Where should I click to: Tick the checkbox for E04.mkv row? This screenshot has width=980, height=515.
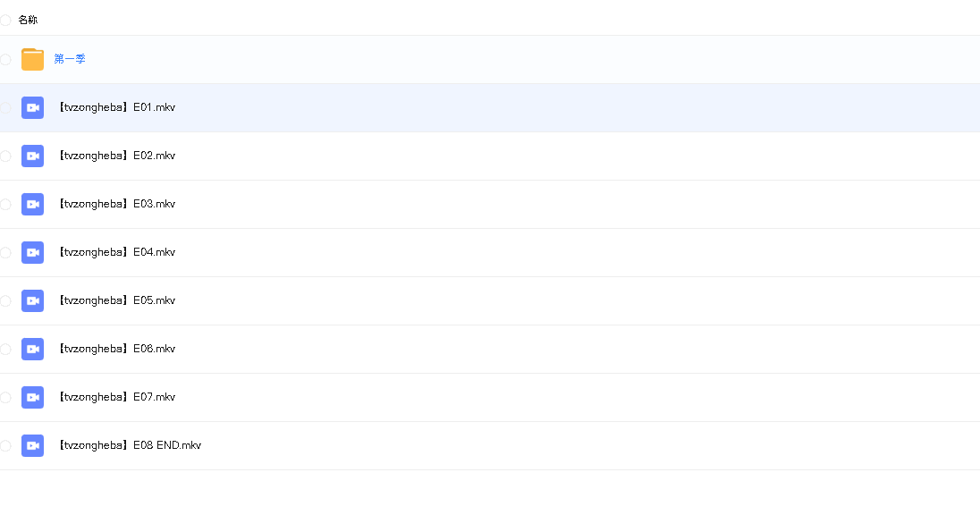click(x=5, y=252)
